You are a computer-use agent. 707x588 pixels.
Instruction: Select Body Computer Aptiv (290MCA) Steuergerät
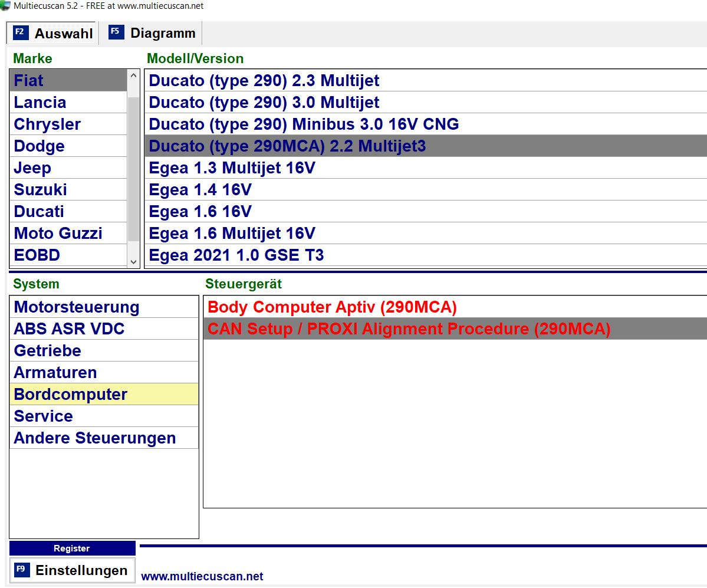[x=455, y=307]
